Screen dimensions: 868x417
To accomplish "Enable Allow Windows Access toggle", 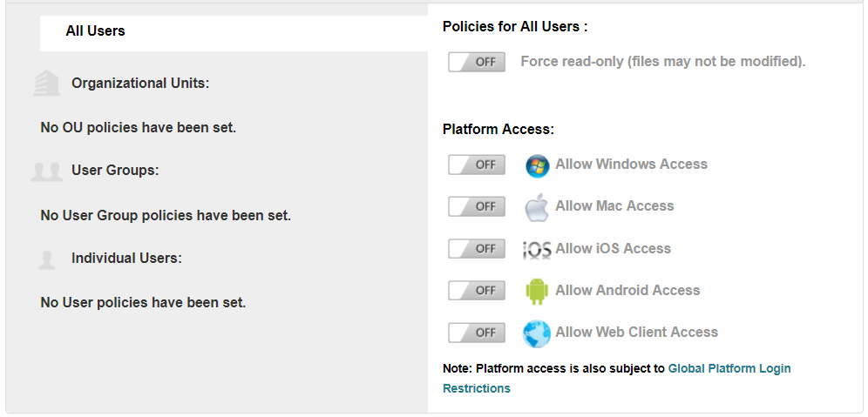I will click(477, 165).
